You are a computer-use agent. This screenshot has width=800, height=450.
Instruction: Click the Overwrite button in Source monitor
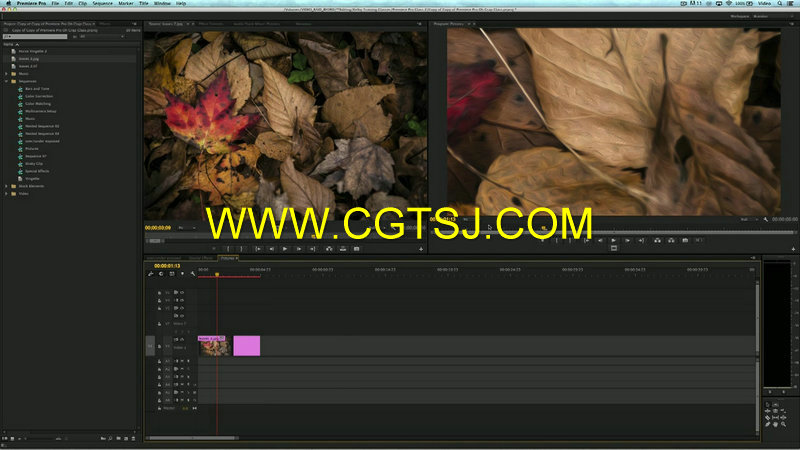pyautogui.click(x=343, y=249)
